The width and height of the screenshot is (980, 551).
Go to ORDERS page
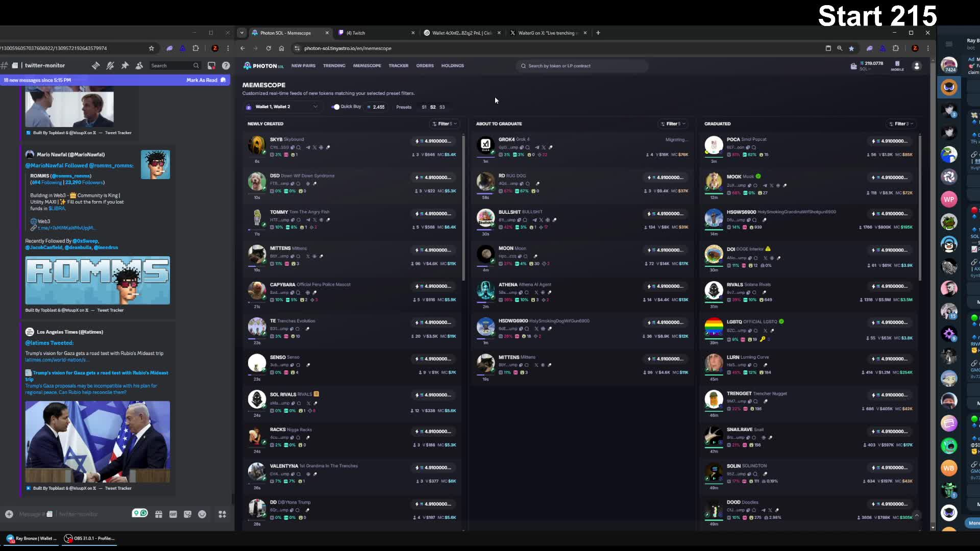425,66
